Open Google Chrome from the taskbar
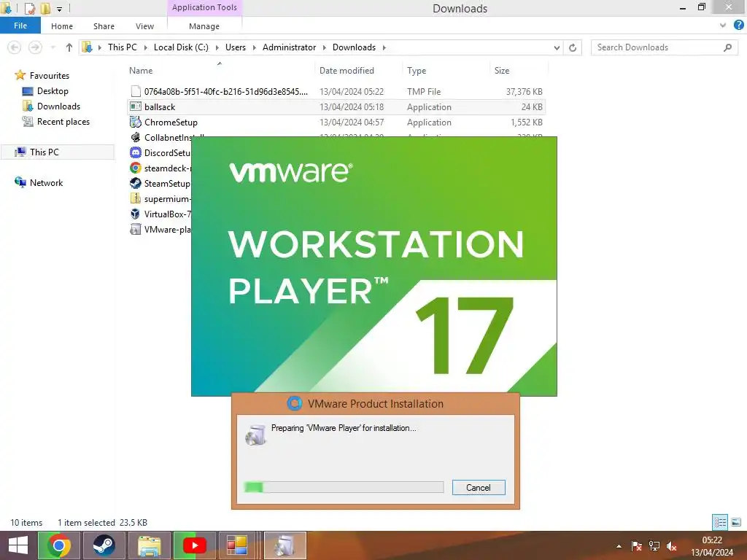Screen dimensions: 747x560 coord(59,545)
